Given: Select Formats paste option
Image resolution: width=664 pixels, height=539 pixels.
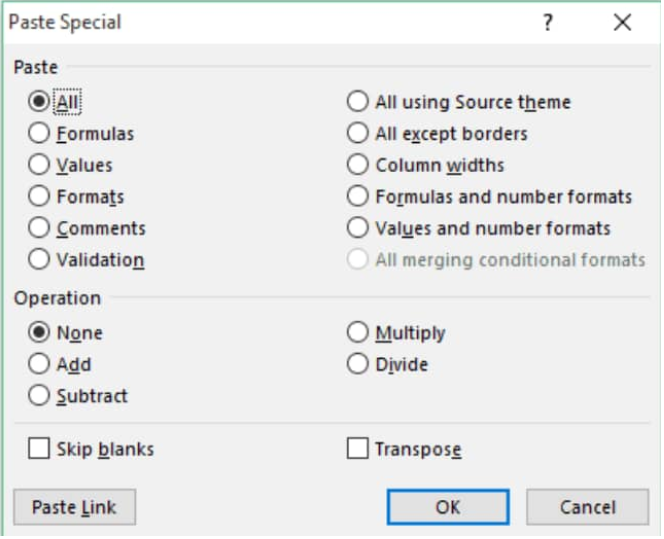Looking at the screenshot, I should 39,197.
